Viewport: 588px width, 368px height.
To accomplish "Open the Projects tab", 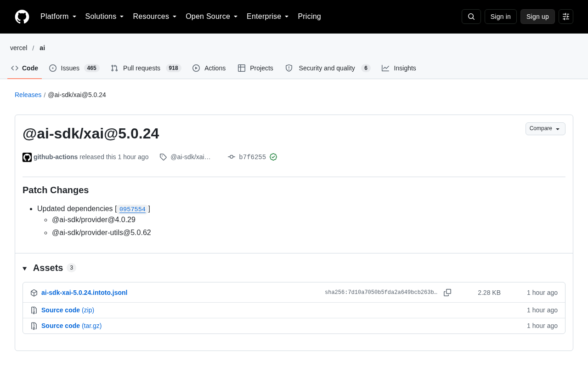I will coord(255,68).
